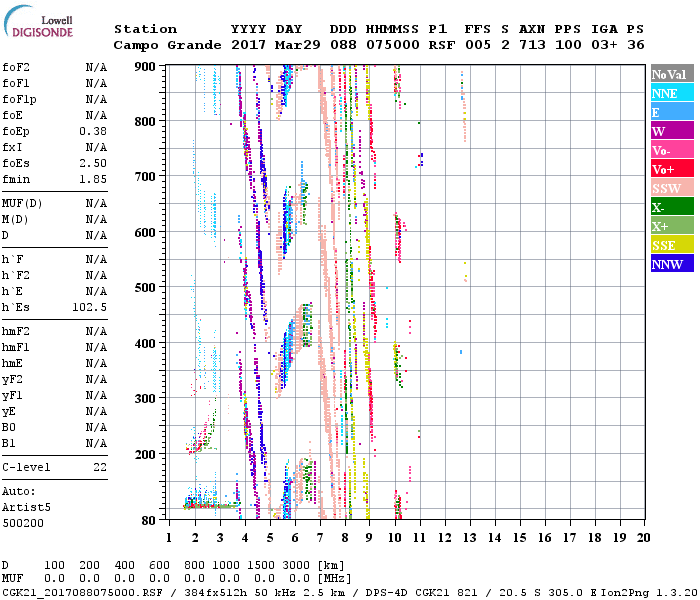
Task: Click the time value '075000'
Action: pos(393,45)
